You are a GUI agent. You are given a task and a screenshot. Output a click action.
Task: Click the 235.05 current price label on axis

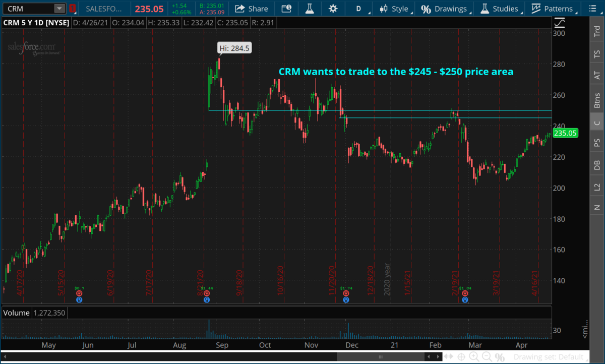[565, 133]
